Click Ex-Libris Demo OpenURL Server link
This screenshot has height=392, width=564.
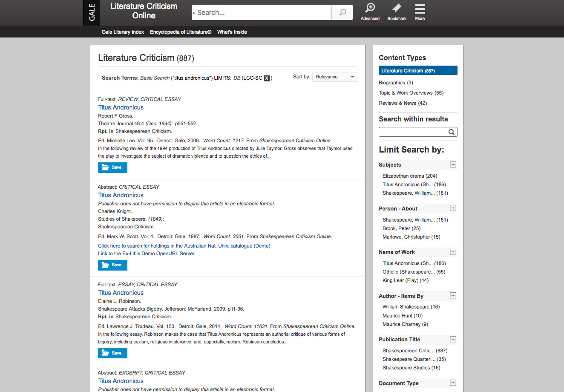(146, 254)
